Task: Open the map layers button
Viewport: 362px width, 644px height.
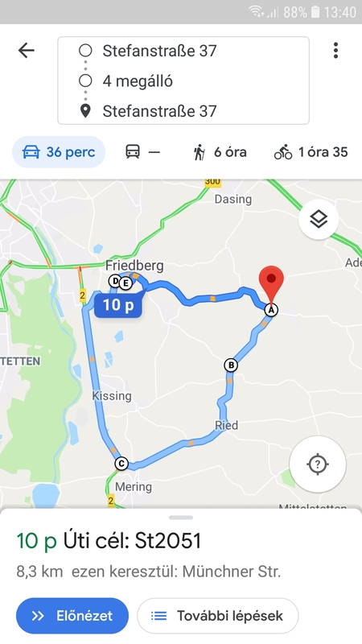Action: (319, 220)
